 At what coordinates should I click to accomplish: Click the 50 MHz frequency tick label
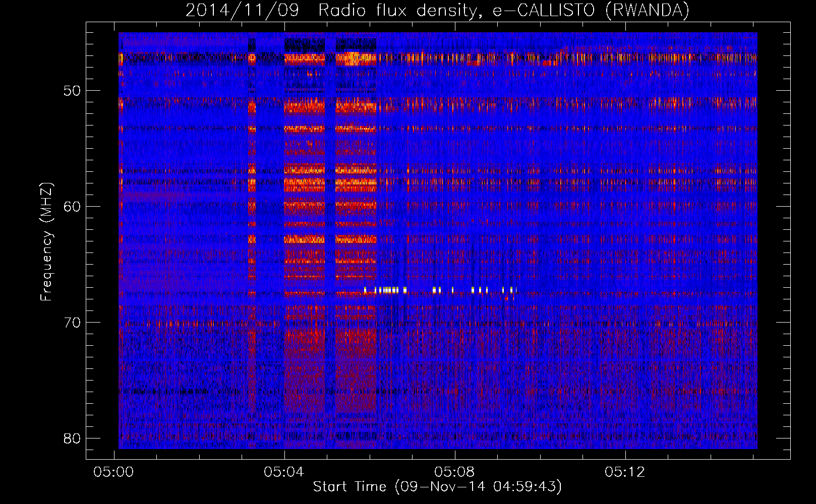[72, 91]
